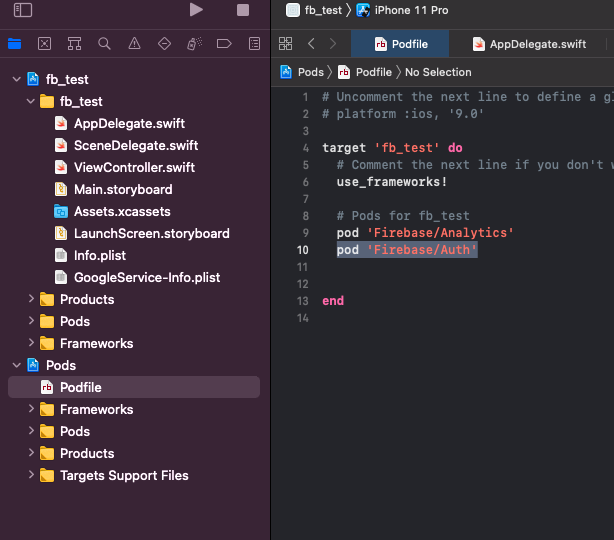
Task: Select ViewController.swift file
Action: [134, 167]
